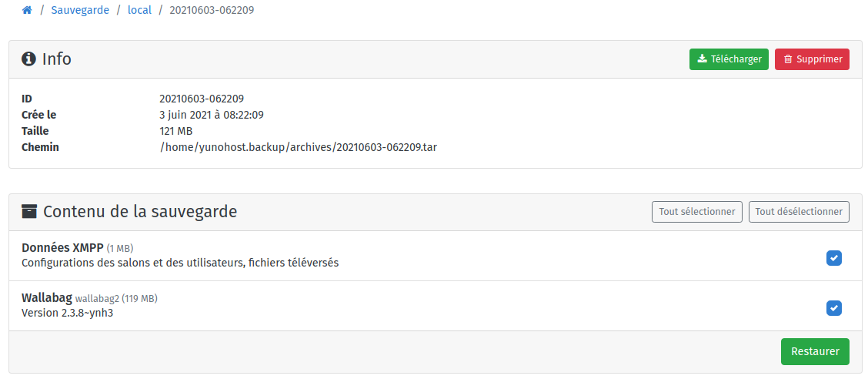Navigate to the local breadcrumb
This screenshot has height=379, width=868.
[139, 10]
